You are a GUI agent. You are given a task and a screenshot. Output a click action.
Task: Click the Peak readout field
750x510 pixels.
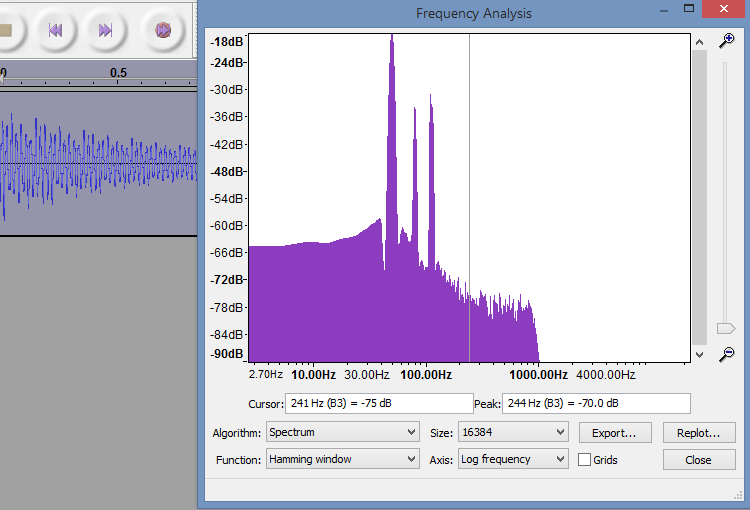(596, 403)
